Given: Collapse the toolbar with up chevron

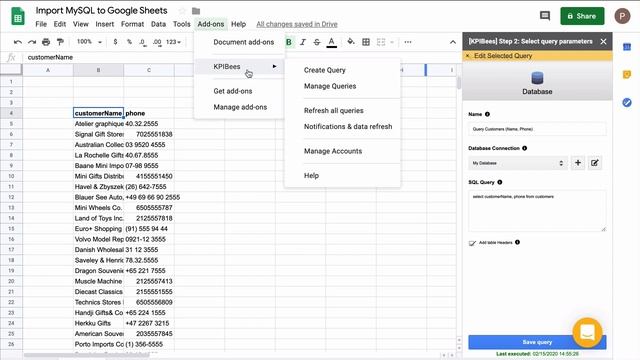Looking at the screenshot, I should 453,42.
